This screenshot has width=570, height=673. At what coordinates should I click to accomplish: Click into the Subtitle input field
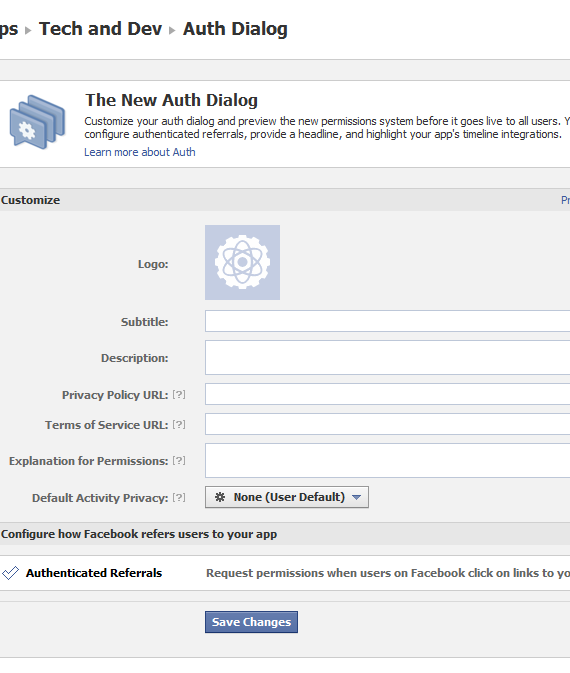click(388, 321)
